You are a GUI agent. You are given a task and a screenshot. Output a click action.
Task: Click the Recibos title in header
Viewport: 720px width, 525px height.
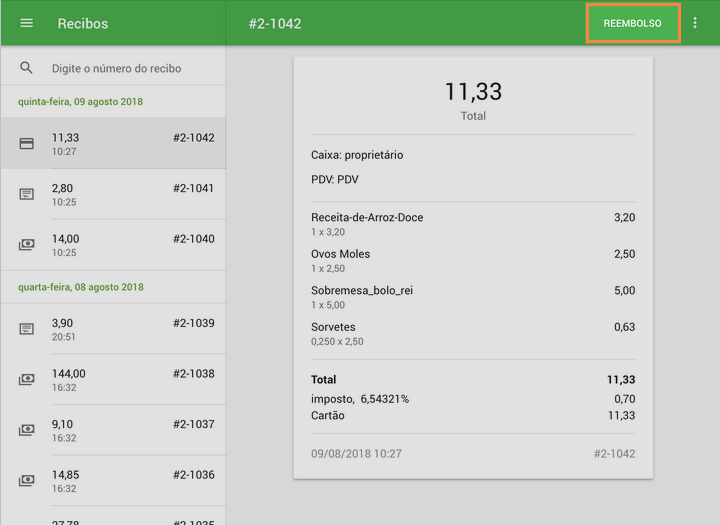pyautogui.click(x=83, y=23)
